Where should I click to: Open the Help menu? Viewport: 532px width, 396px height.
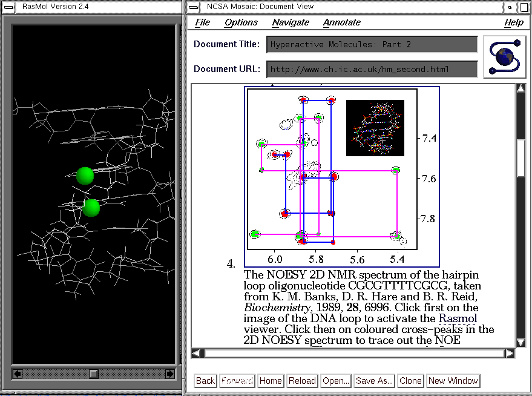click(513, 22)
